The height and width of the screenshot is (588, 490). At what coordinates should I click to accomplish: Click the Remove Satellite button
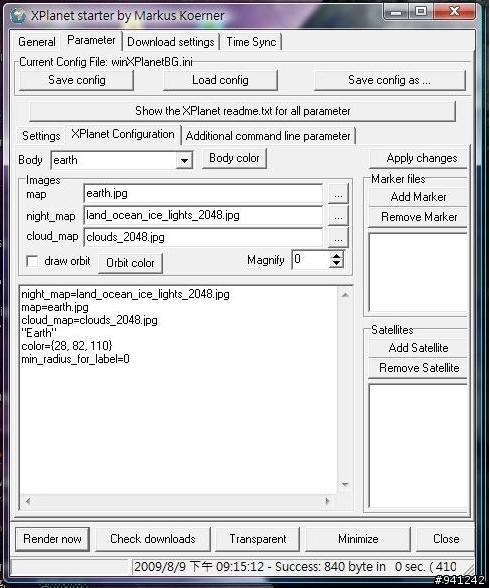point(418,368)
